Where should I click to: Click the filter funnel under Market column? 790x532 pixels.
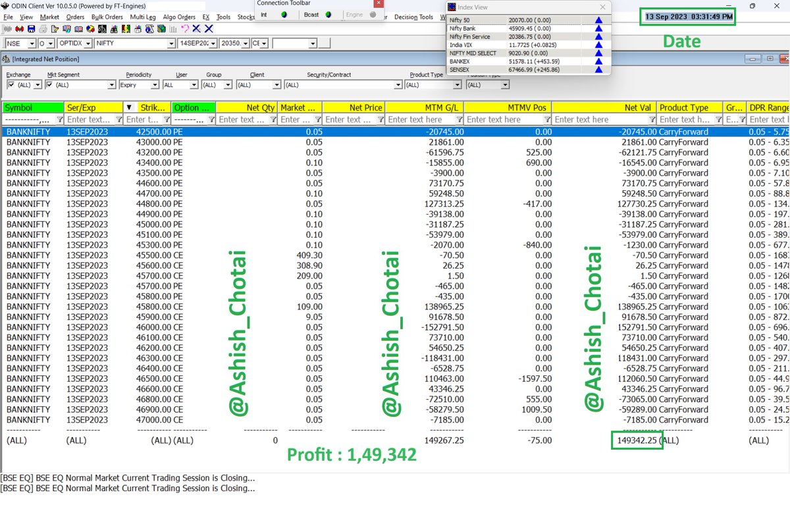[x=318, y=119]
